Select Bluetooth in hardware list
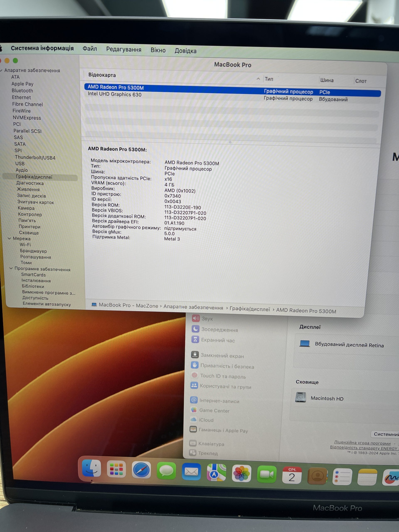Viewport: 399px width, 532px height. [22, 91]
